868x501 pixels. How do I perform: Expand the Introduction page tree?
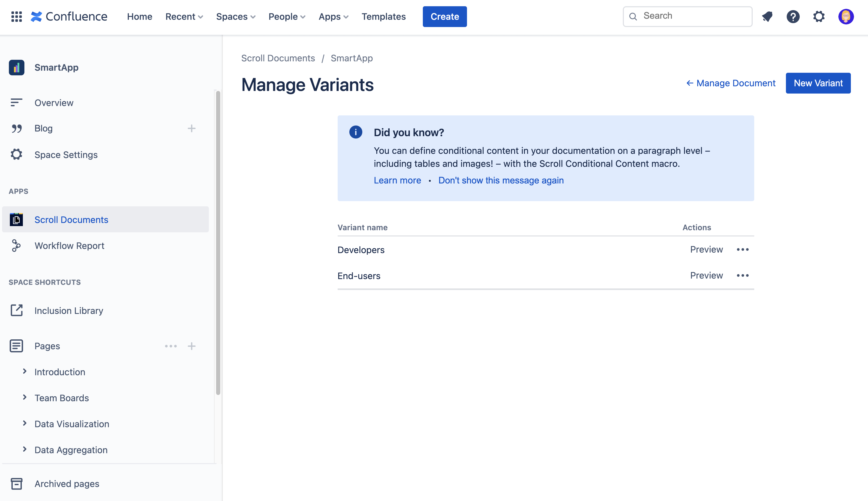tap(24, 371)
